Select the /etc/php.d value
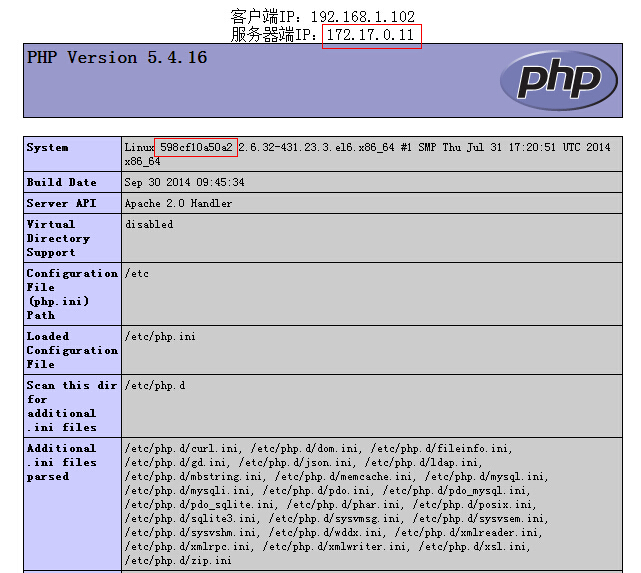The image size is (641, 573). (x=155, y=385)
